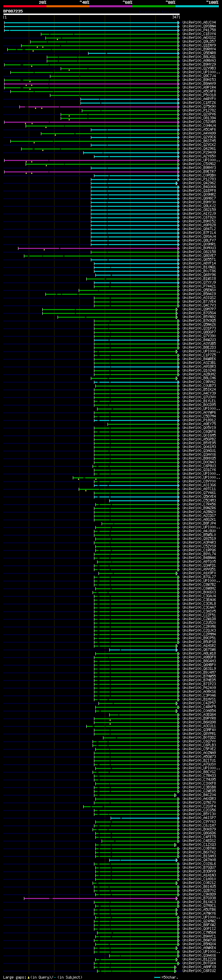Click the cyan ~100% identity legend bar
Image resolution: width=222 pixels, height=980 pixels.
(197, 6)
